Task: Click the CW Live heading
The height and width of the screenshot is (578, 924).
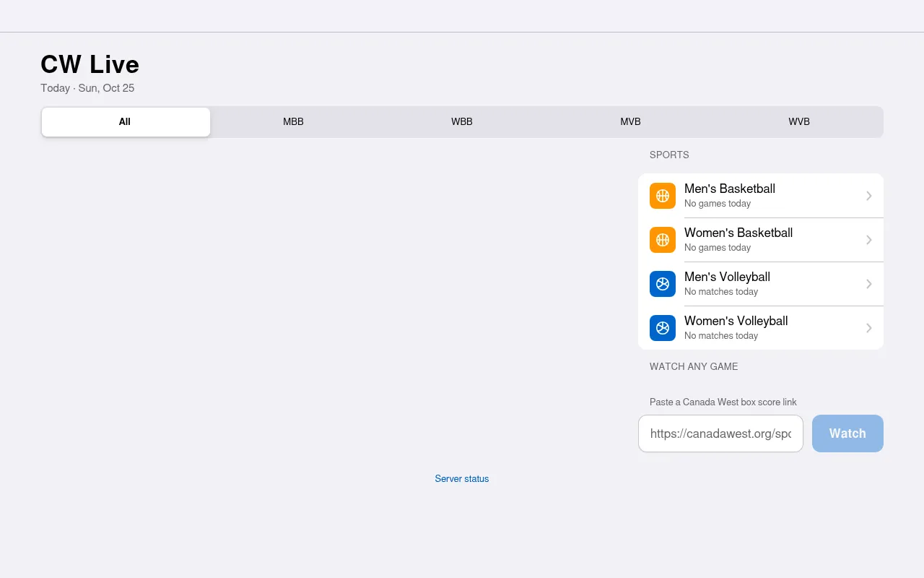Action: click(x=90, y=64)
